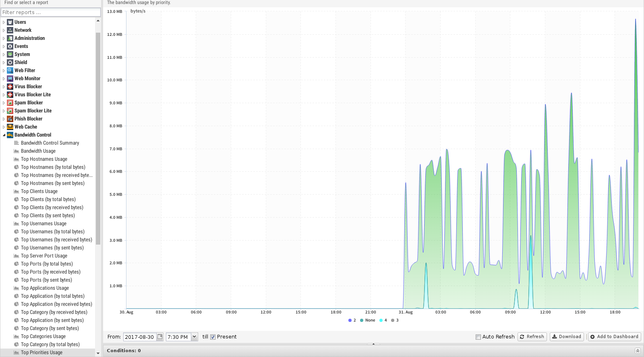Open the calendar date picker icon
The height and width of the screenshot is (357, 644).
tap(160, 337)
